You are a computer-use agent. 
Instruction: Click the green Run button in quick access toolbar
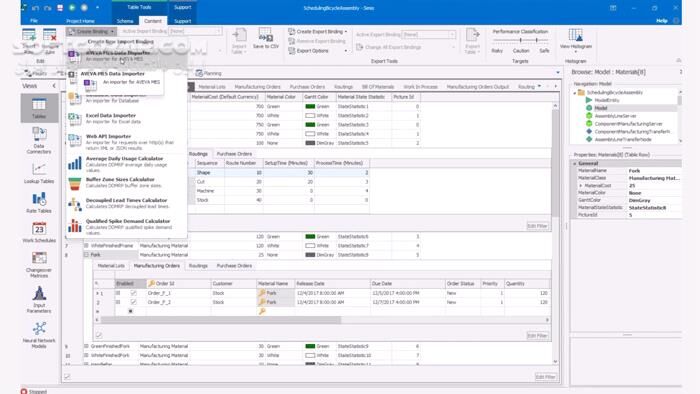click(72, 8)
